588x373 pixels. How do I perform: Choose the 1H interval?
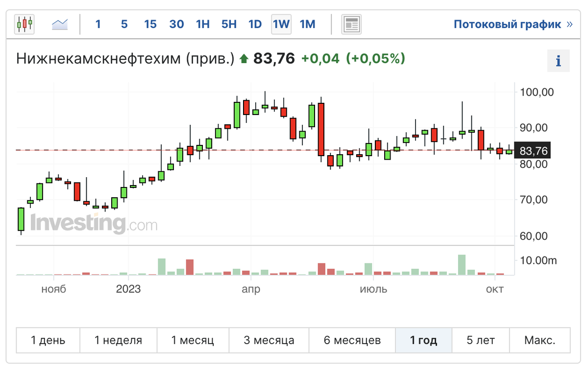203,24
